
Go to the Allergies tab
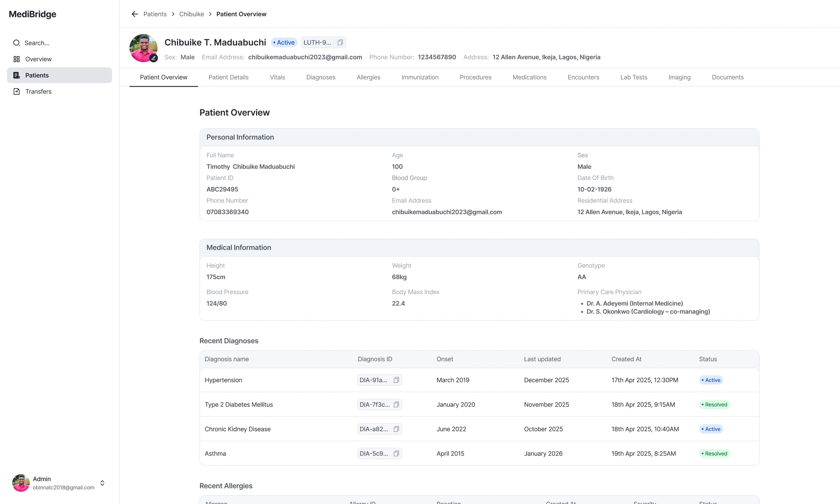pos(368,77)
